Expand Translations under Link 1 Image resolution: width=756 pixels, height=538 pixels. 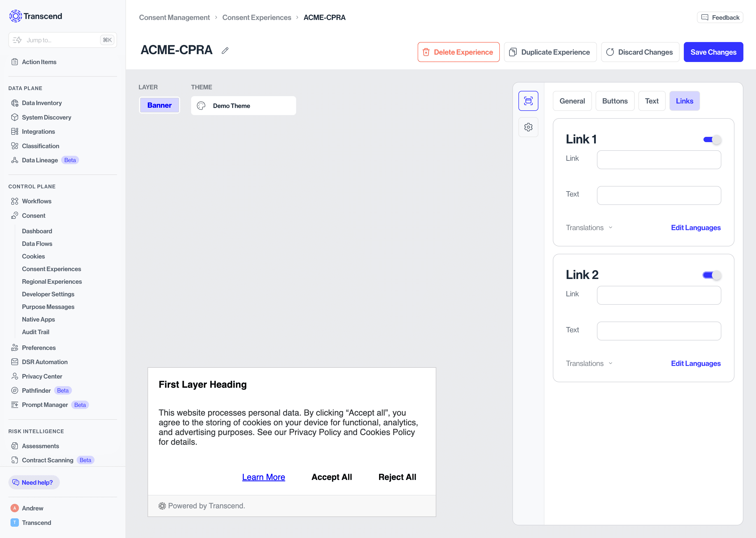point(589,227)
